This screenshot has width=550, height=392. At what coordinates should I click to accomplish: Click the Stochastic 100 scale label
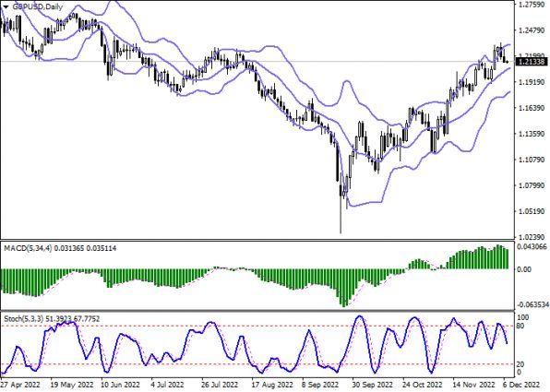click(x=523, y=317)
